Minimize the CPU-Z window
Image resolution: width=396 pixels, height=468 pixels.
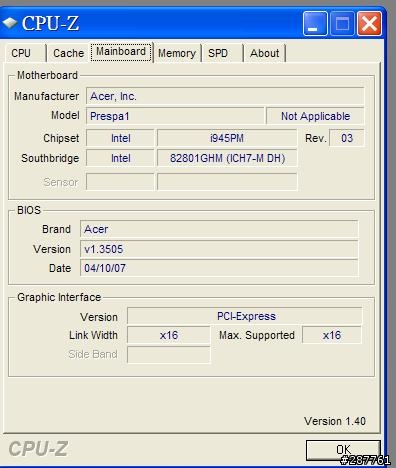(315, 24)
